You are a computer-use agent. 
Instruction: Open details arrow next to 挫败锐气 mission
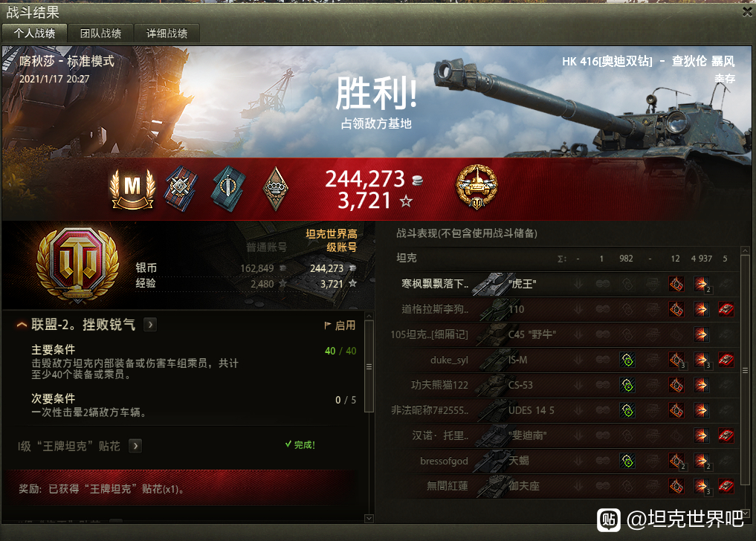[150, 325]
